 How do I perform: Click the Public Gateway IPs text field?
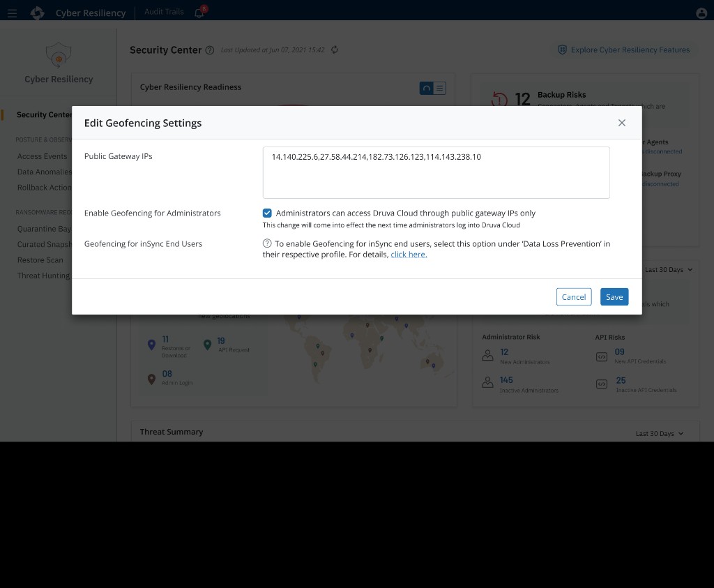[x=436, y=172]
